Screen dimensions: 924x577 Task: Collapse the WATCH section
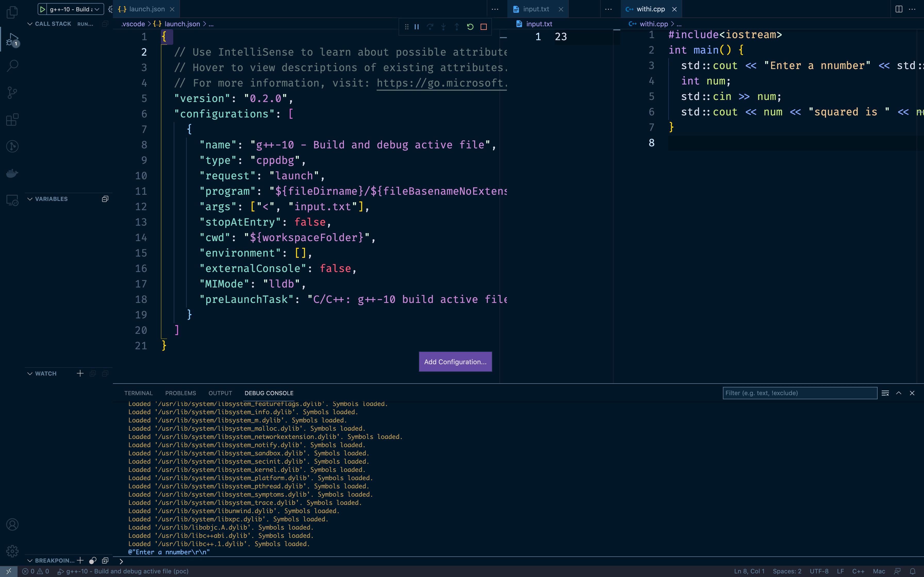click(x=30, y=373)
